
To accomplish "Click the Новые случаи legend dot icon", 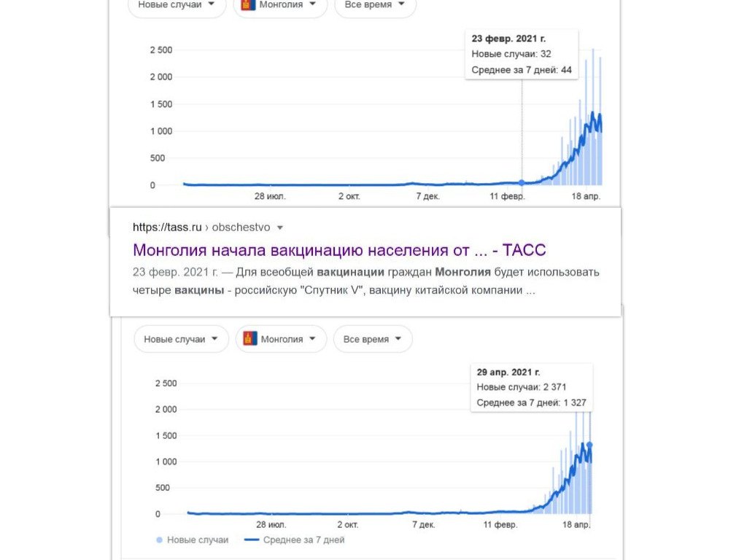I will tap(160, 540).
